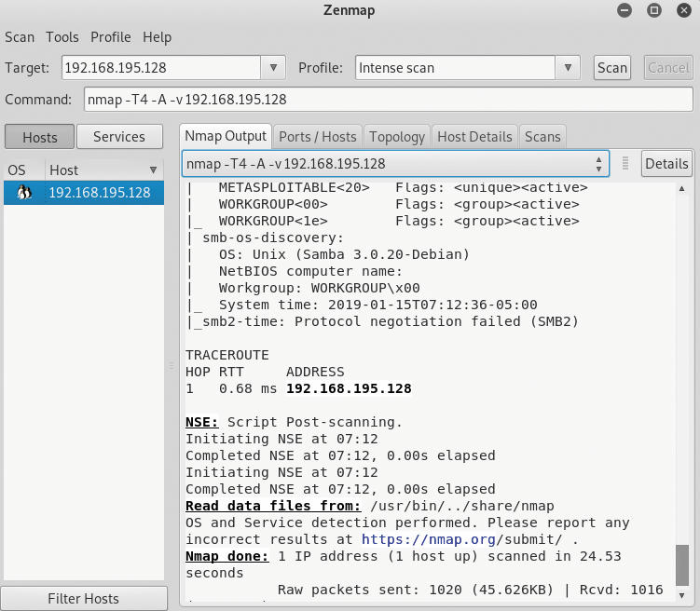
Task: Click the 'Workgroup: WORKGROUP\x00' line
Action: pyautogui.click(x=319, y=288)
